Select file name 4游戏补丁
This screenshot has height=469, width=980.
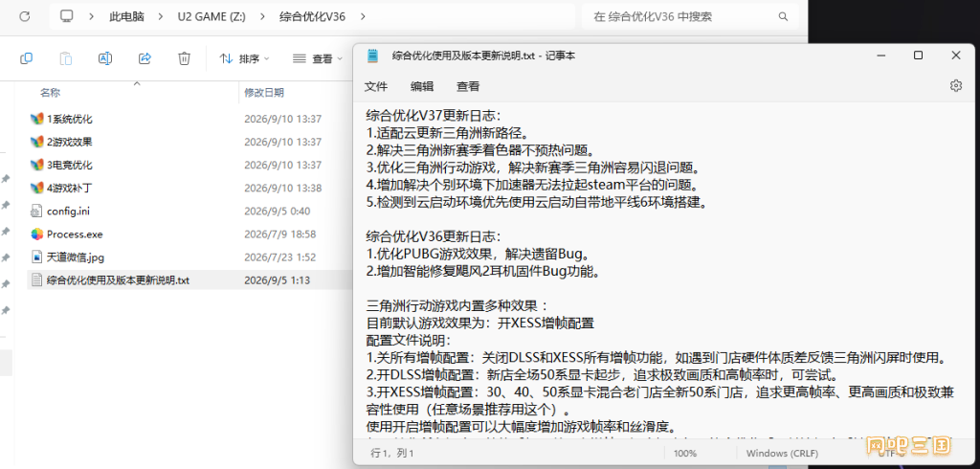click(69, 188)
